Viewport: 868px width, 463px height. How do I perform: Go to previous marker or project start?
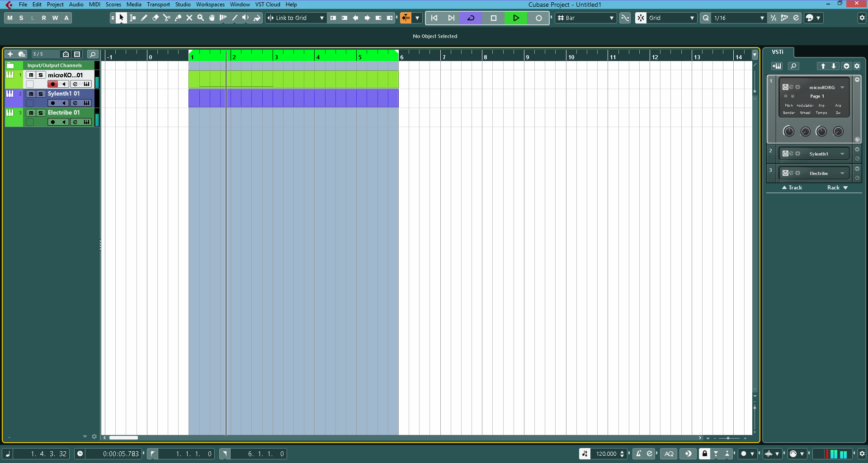(434, 18)
